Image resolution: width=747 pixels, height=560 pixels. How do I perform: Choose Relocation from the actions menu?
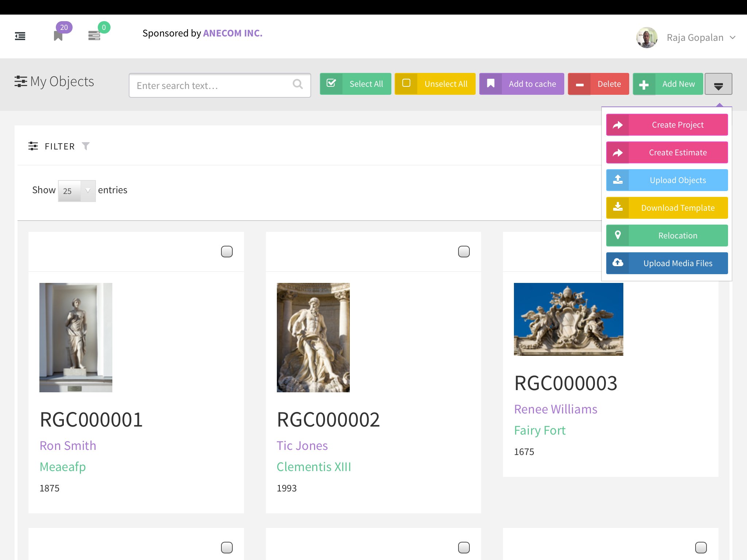pyautogui.click(x=667, y=236)
